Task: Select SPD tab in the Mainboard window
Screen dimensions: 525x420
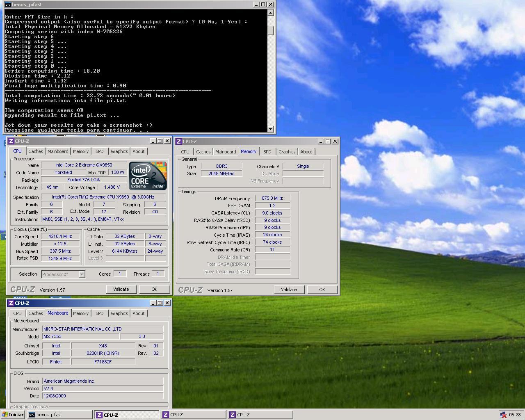Action: (100, 313)
